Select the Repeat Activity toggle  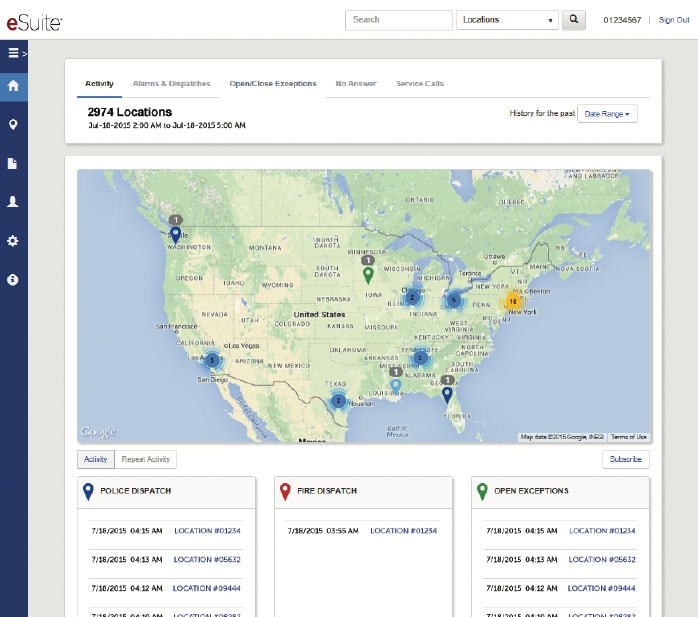(146, 459)
